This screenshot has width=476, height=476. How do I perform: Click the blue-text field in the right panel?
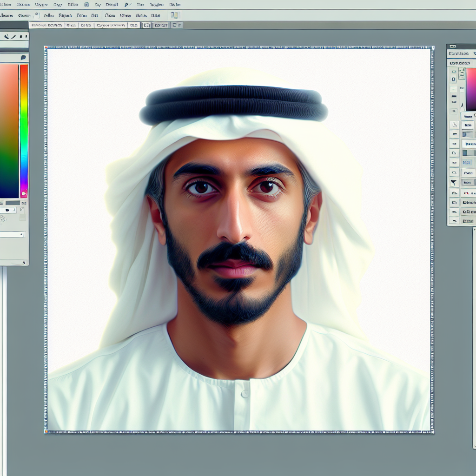point(468,162)
